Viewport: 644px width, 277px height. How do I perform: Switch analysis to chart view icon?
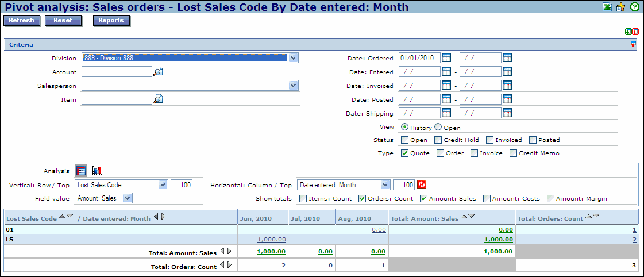click(x=97, y=171)
